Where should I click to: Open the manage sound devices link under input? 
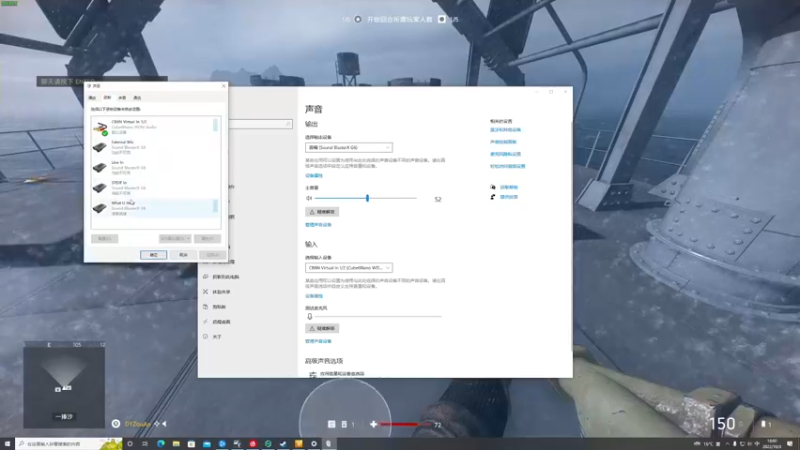pyautogui.click(x=318, y=341)
